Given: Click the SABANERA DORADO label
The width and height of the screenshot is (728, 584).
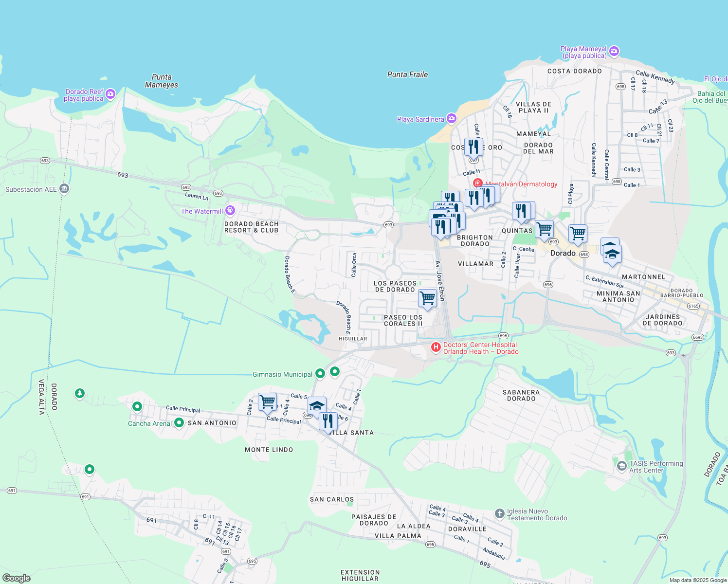Looking at the screenshot, I should [x=521, y=395].
